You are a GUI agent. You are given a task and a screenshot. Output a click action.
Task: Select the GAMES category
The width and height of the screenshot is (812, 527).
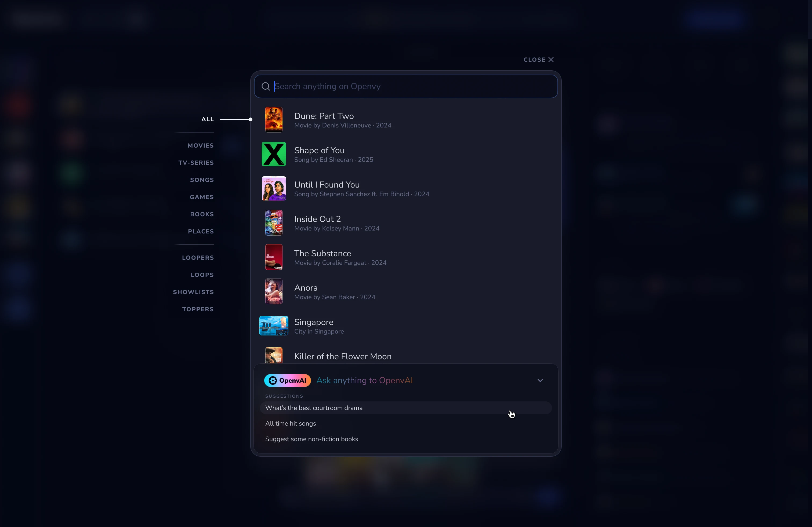click(202, 197)
